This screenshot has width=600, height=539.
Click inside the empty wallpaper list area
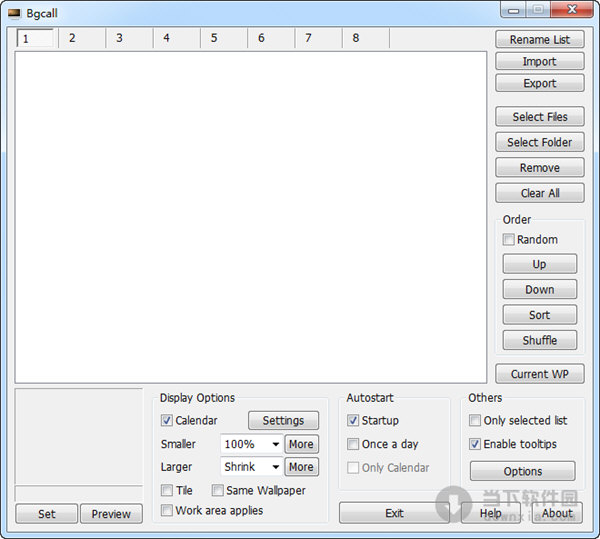251,217
